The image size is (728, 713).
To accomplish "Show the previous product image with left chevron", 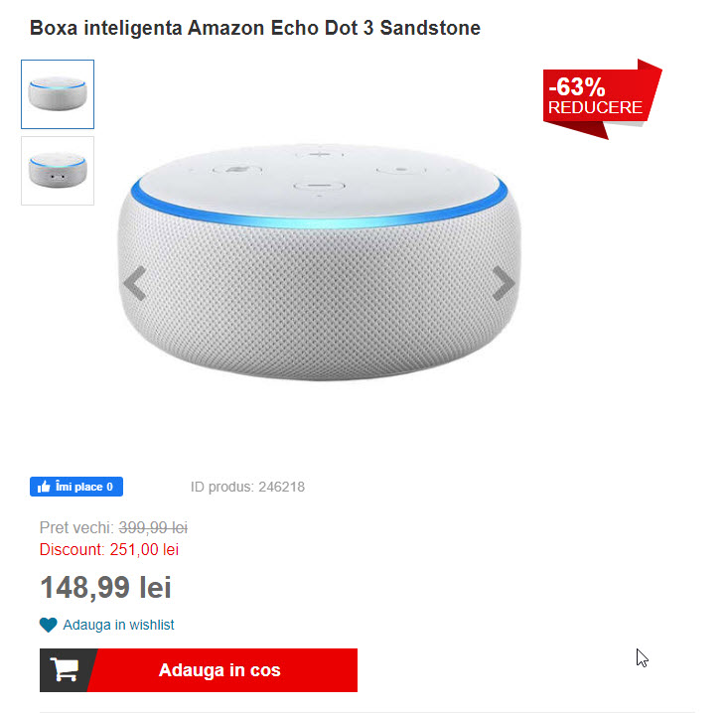I will pyautogui.click(x=135, y=283).
